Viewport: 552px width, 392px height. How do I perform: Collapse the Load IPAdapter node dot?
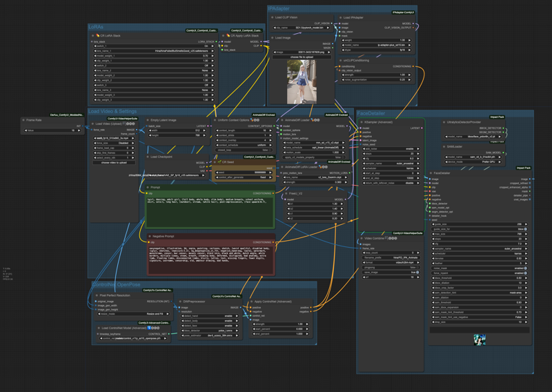tap(341, 17)
